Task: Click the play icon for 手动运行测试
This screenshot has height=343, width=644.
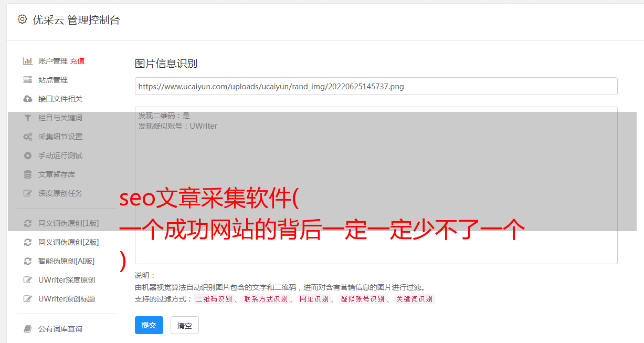Action: [x=28, y=155]
